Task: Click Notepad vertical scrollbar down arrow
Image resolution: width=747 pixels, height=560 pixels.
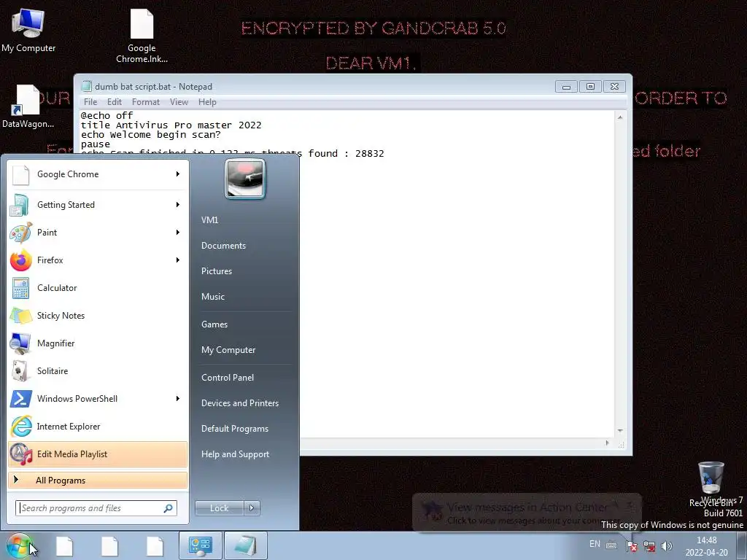Action: [620, 430]
